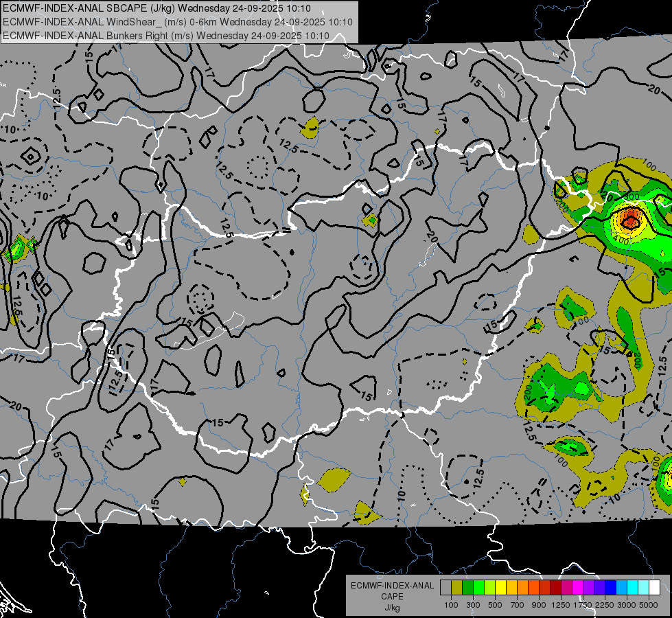Screen dimensions: 672x618
Task: Click the 500 label under legend
Action: tap(495, 605)
